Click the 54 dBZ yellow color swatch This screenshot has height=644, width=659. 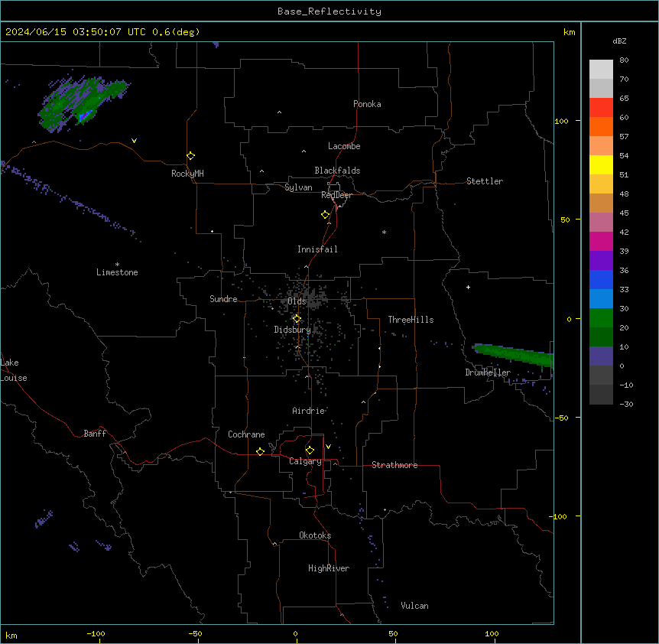point(601,164)
